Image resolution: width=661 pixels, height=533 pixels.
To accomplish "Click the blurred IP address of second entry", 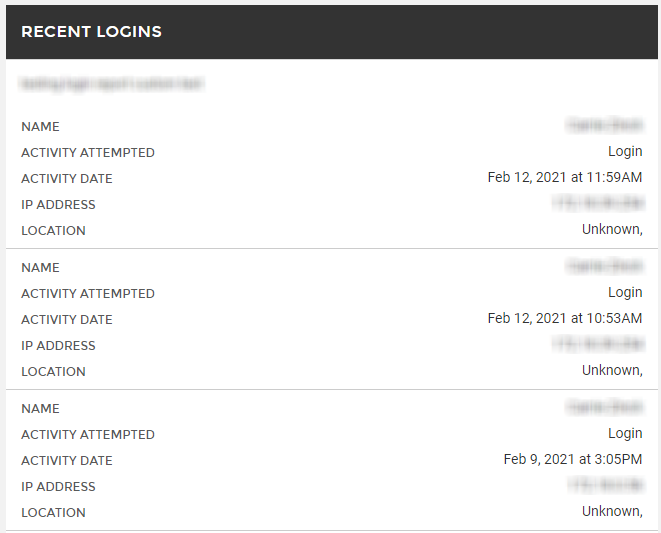I will (598, 344).
